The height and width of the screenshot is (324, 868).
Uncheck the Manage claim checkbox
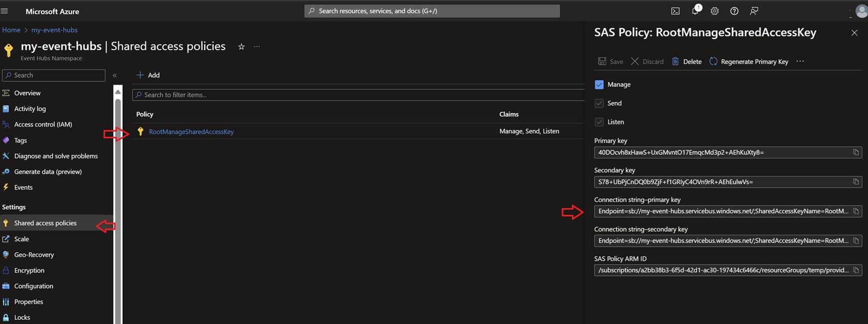[x=599, y=85]
